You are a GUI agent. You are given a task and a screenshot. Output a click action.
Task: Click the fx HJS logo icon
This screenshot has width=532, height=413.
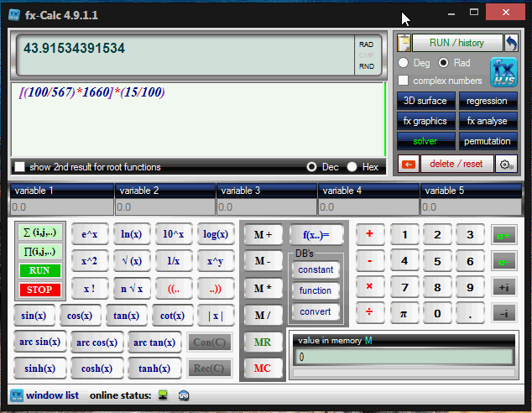click(503, 72)
